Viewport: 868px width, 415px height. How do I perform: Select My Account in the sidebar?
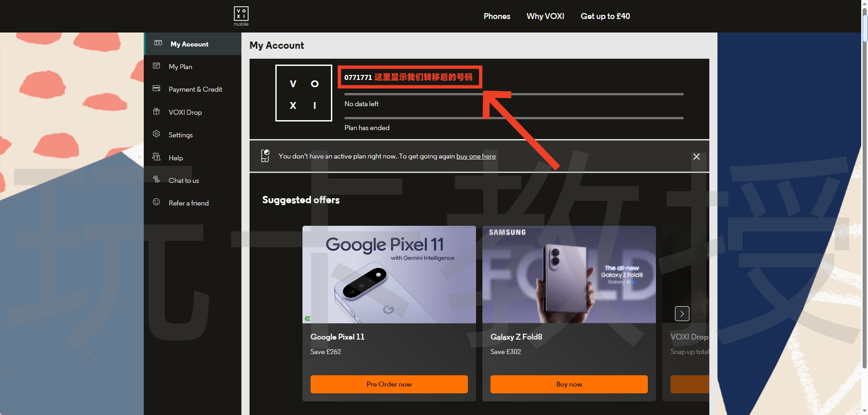point(193,44)
